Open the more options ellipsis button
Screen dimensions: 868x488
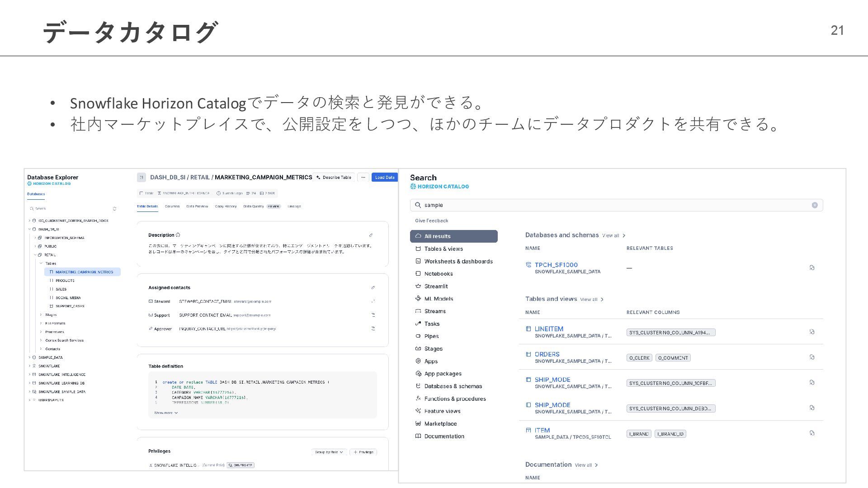[x=363, y=178]
